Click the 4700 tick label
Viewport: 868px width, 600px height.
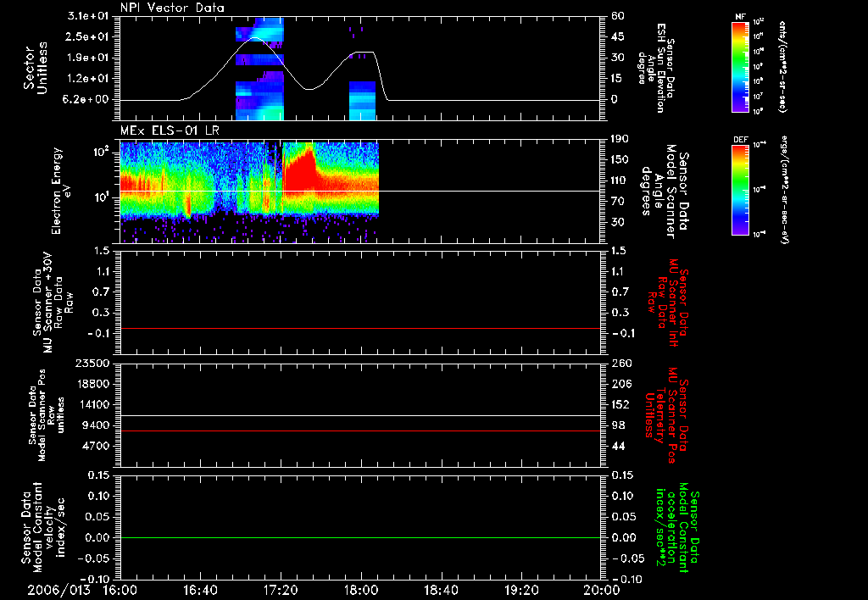[96, 446]
